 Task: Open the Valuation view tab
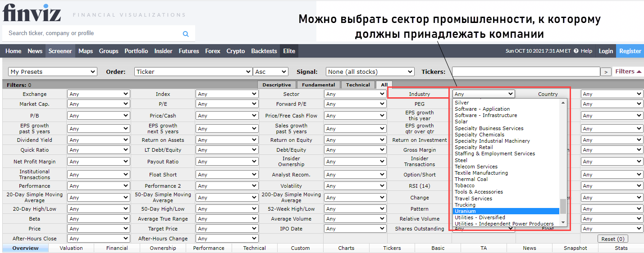[71, 248]
